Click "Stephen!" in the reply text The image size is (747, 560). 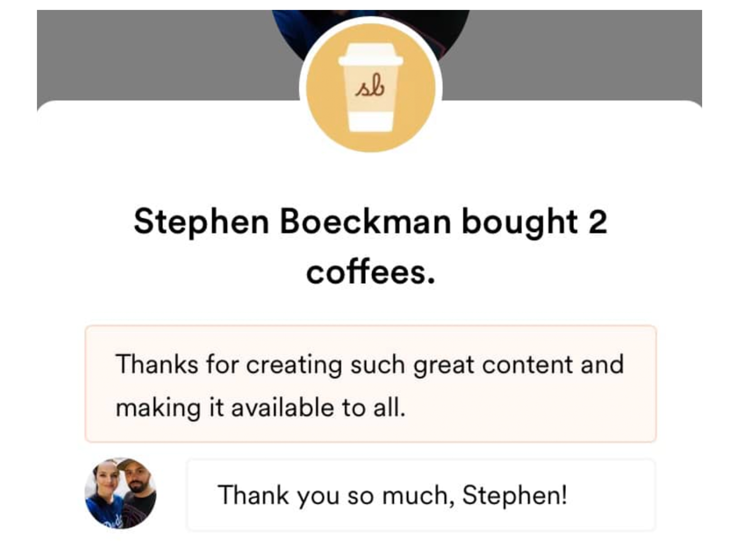pyautogui.click(x=515, y=495)
